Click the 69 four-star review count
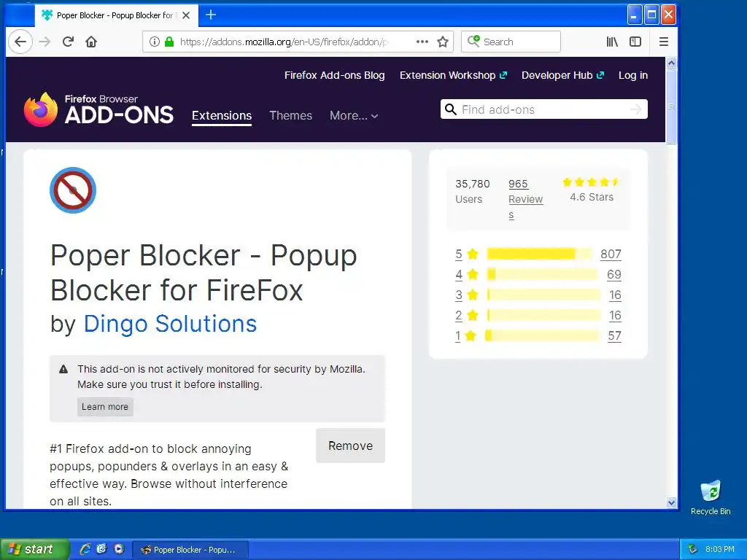 click(x=614, y=274)
